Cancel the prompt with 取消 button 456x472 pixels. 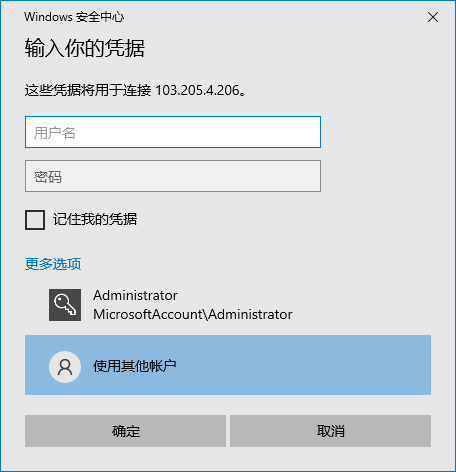pyautogui.click(x=330, y=431)
